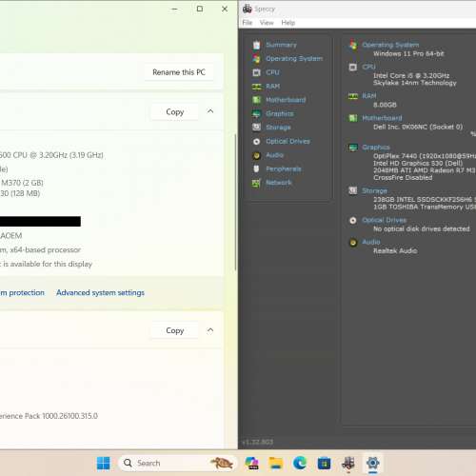The height and width of the screenshot is (476, 476).
Task: Select the Audio speaker icon in the sidebar
Action: (257, 155)
